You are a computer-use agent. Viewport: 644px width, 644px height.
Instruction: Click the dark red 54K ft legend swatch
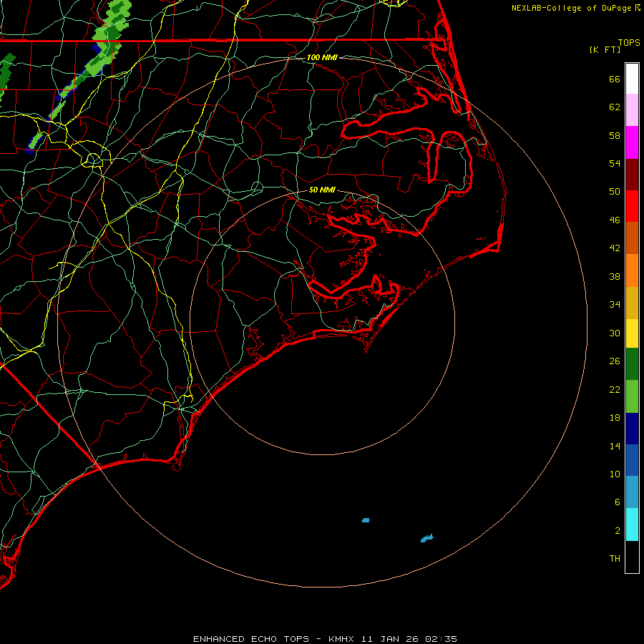pos(632,175)
